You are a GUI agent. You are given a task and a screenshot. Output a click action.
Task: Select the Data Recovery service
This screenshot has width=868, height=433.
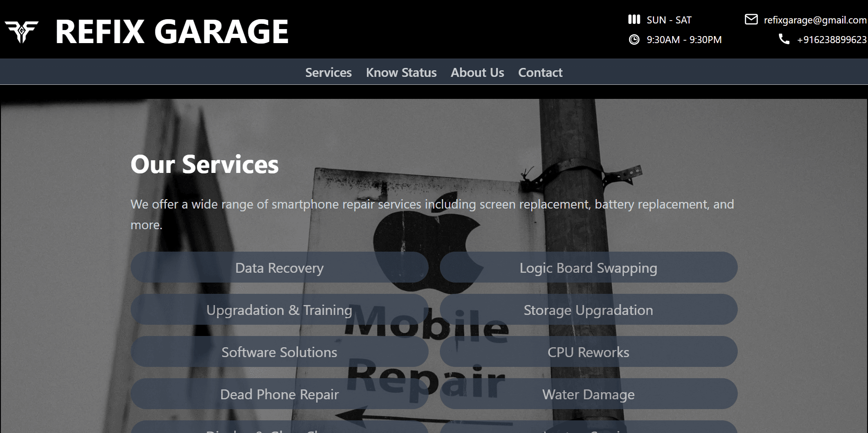click(x=279, y=268)
